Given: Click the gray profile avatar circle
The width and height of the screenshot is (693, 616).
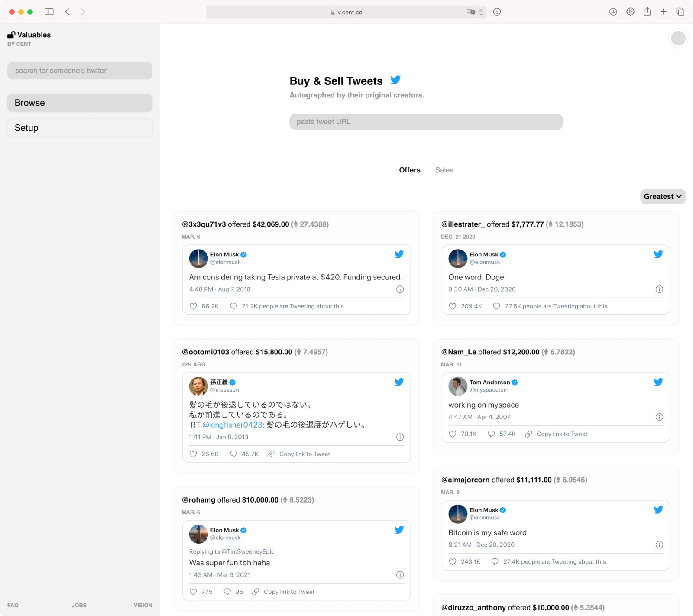Looking at the screenshot, I should click(678, 38).
